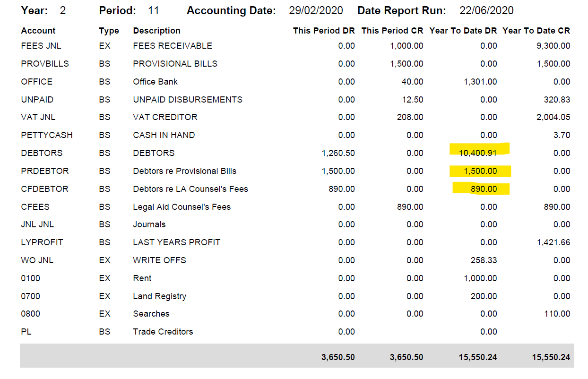This screenshot has height=379, width=588.
Task: Click the totals value 15,550.24 in footer row
Action: click(x=478, y=357)
